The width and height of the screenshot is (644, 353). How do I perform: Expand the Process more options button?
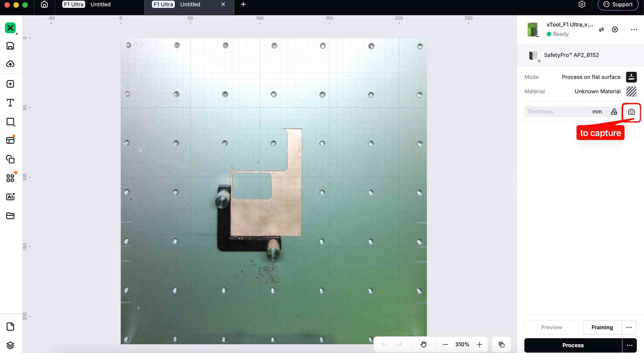coord(629,345)
